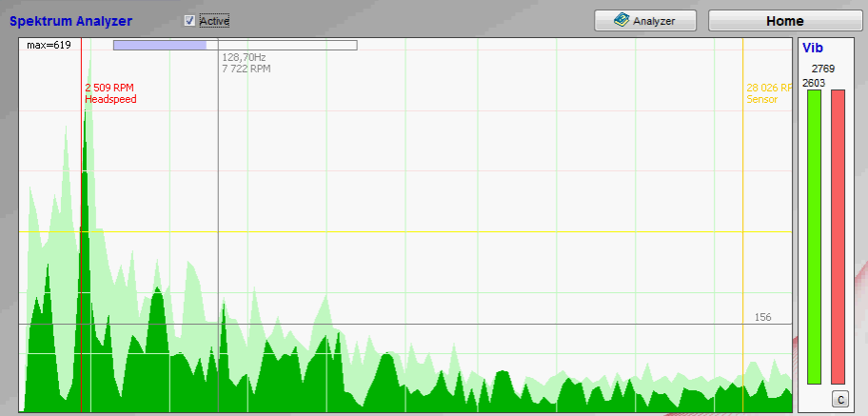Image resolution: width=868 pixels, height=416 pixels.
Task: Click the 2769 peak vibration value
Action: pyautogui.click(x=823, y=69)
